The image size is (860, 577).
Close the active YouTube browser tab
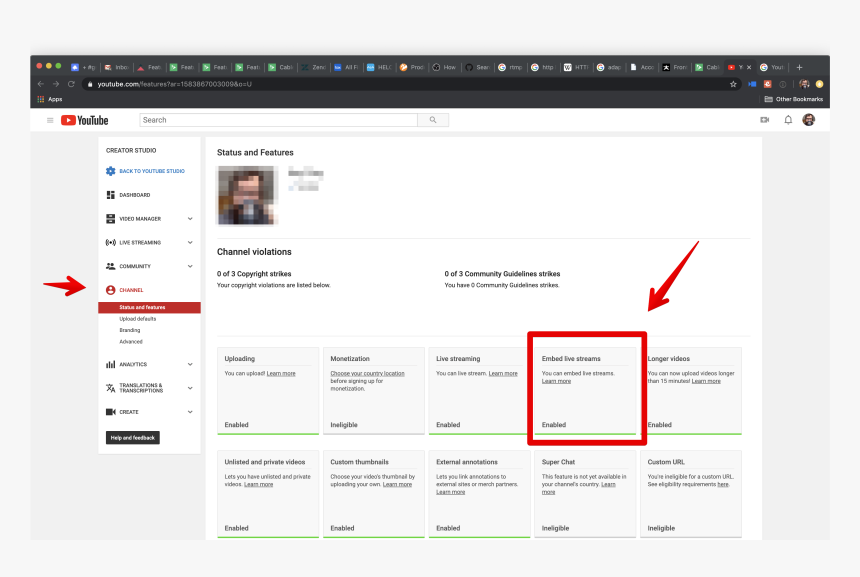pos(749,67)
